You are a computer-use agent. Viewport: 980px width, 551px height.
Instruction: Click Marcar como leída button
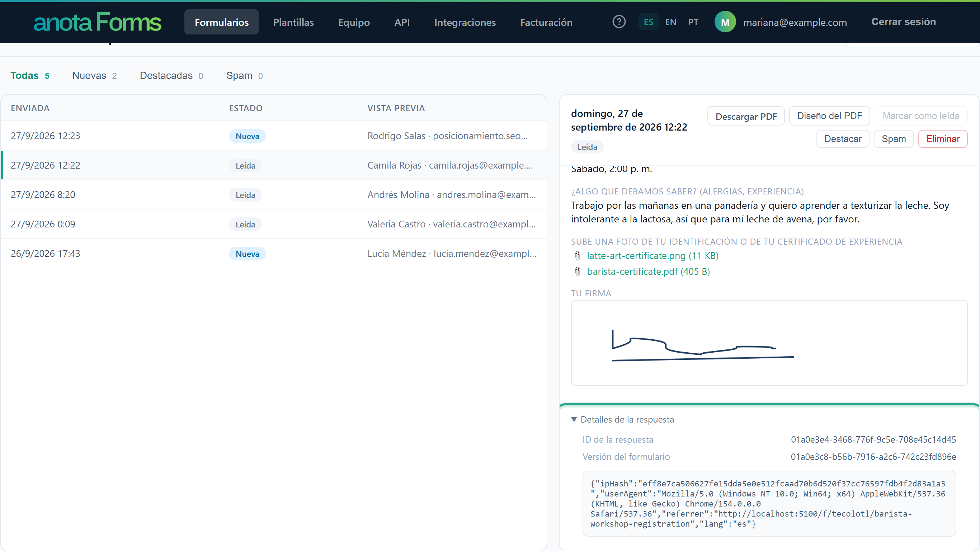pyautogui.click(x=921, y=116)
